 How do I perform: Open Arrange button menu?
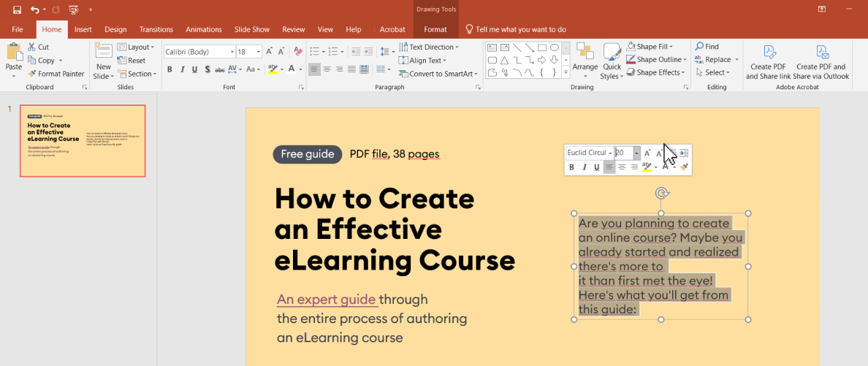[x=585, y=61]
